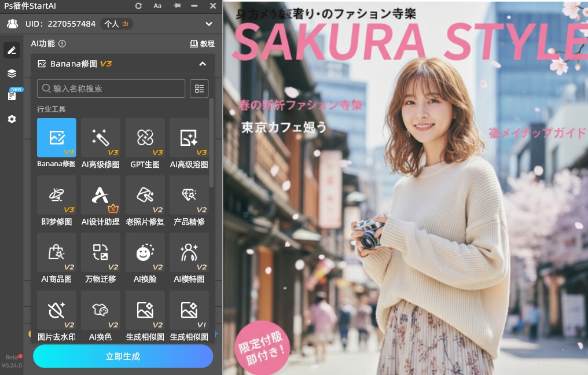Click the 输入名称搜索 search field
Image resolution: width=588 pixels, height=375 pixels.
point(111,89)
